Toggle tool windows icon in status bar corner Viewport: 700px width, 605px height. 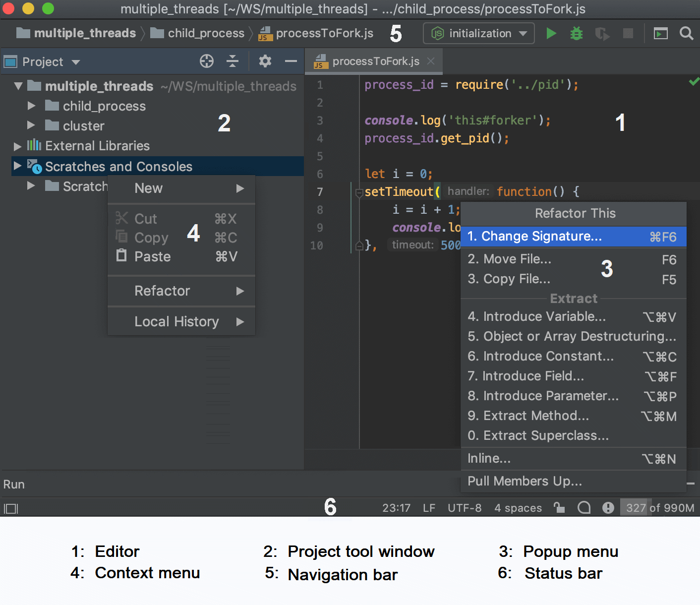tap(11, 508)
